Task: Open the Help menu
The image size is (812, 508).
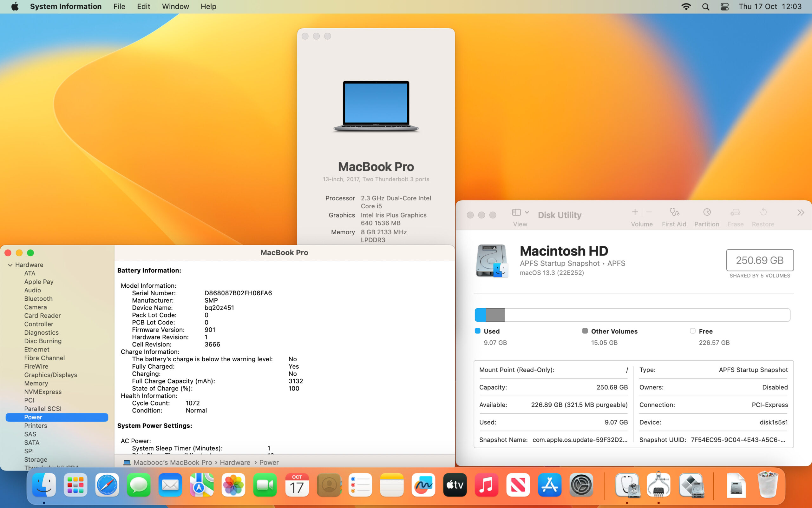Action: pyautogui.click(x=208, y=6)
